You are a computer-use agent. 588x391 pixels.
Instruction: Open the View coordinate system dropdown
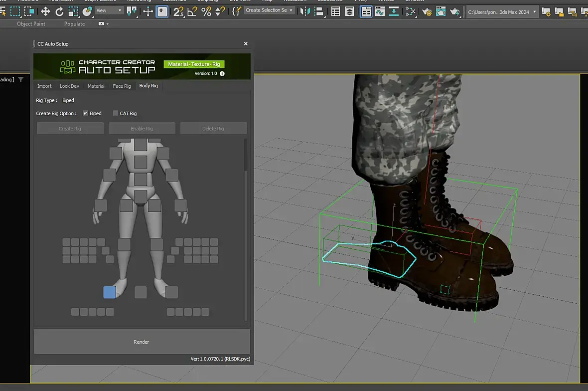(x=110, y=10)
